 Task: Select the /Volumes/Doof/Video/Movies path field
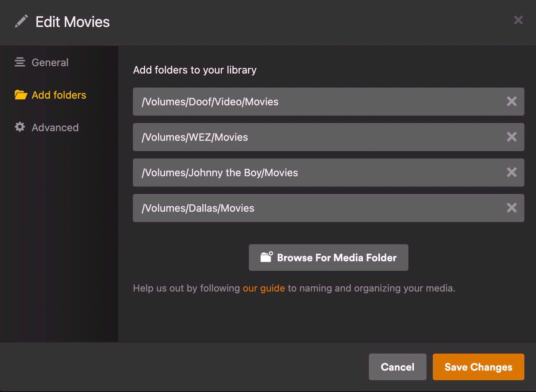click(307, 102)
